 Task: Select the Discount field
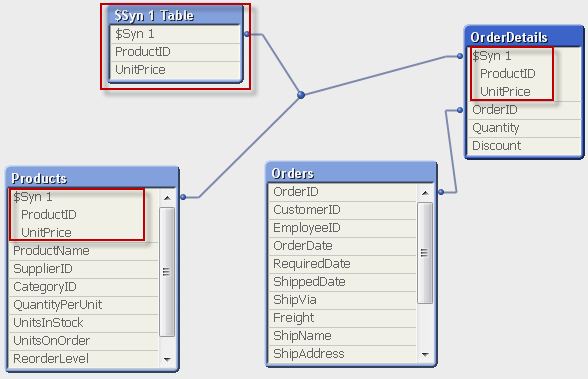524,146
